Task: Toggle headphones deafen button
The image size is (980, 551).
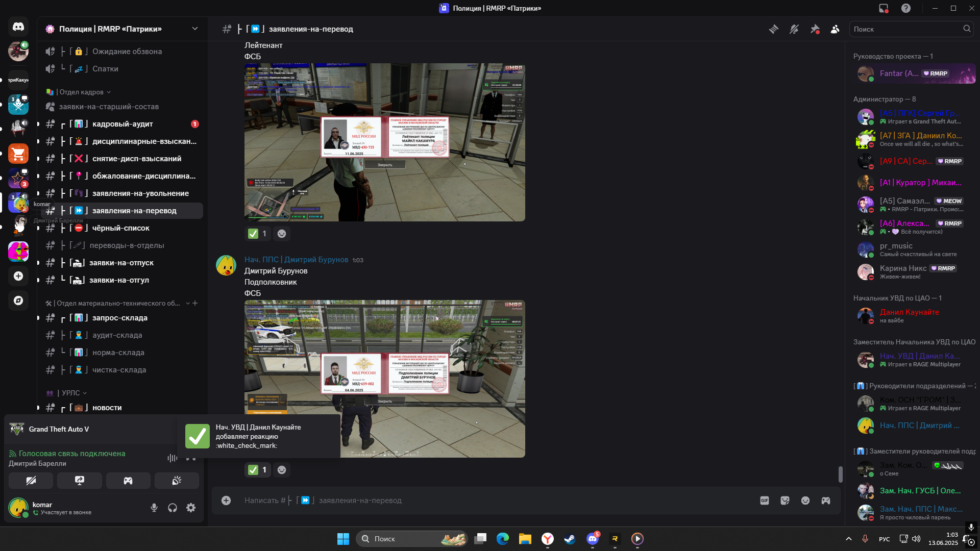Action: [173, 508]
